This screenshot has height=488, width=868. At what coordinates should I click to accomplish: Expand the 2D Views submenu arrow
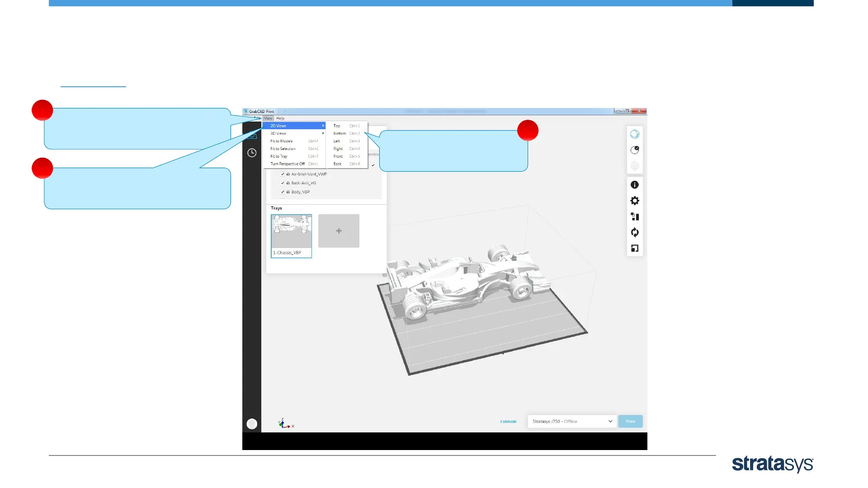323,126
